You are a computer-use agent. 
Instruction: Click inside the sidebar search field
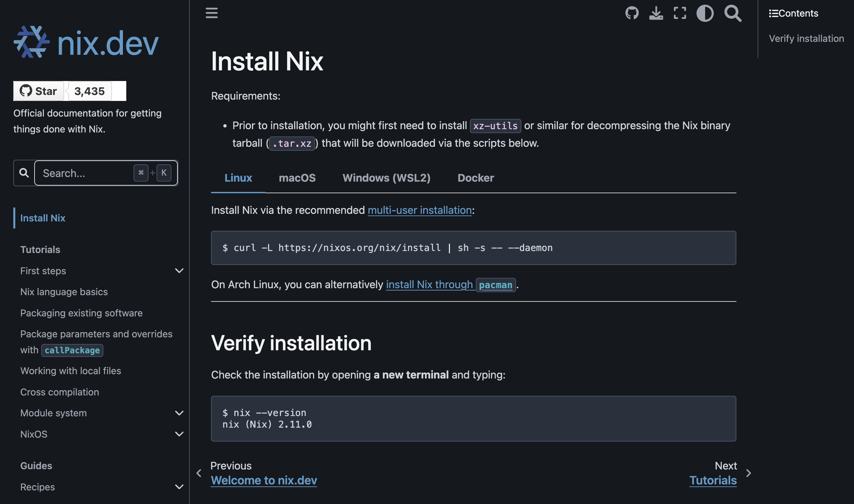coord(85,173)
